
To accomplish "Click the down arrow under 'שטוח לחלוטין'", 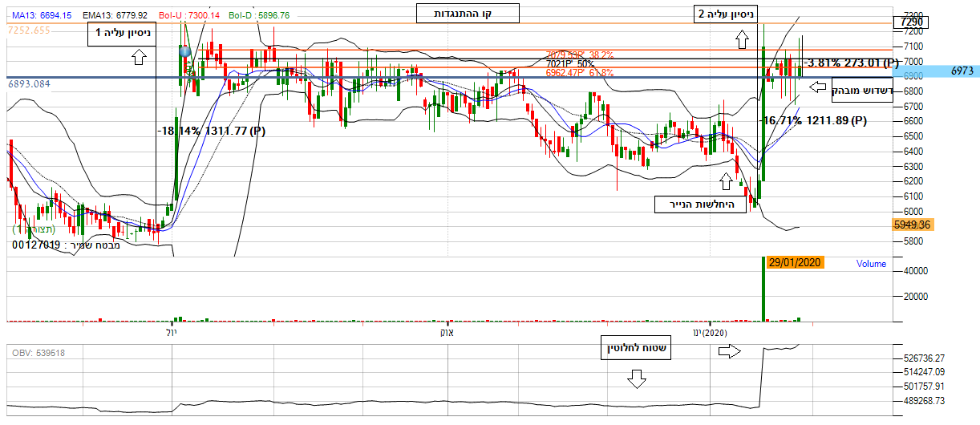I will tap(636, 378).
